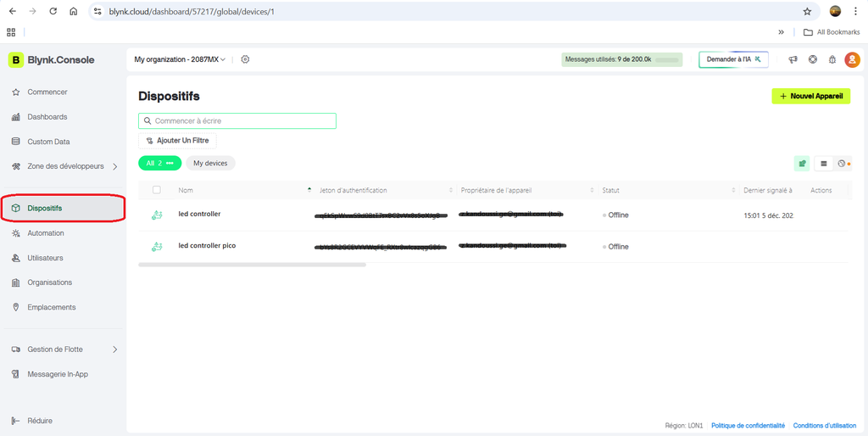Switch to table list view icon
This screenshot has height=436, width=868.
(x=823, y=164)
